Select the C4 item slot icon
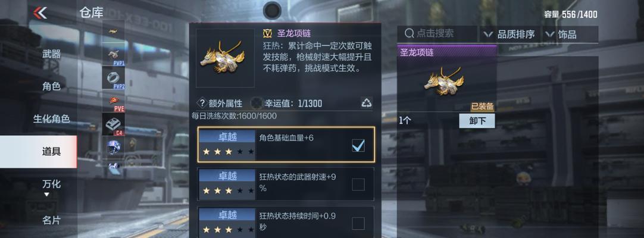This screenshot has width=644, height=238. click(113, 125)
